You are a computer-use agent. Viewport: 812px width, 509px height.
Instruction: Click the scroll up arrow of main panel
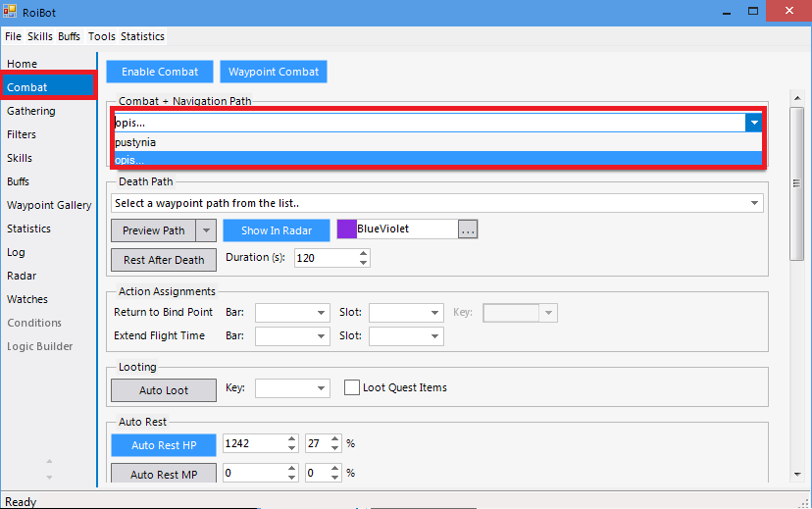click(797, 98)
